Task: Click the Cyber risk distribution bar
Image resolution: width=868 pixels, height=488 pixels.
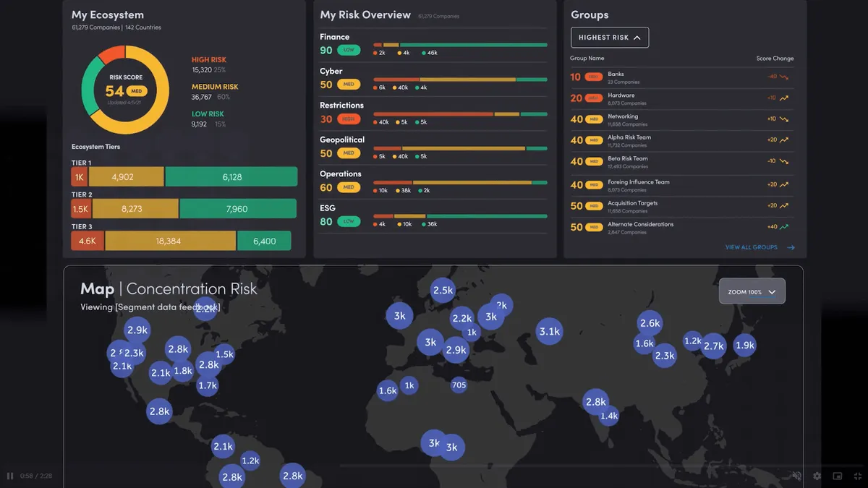Action: [x=460, y=80]
